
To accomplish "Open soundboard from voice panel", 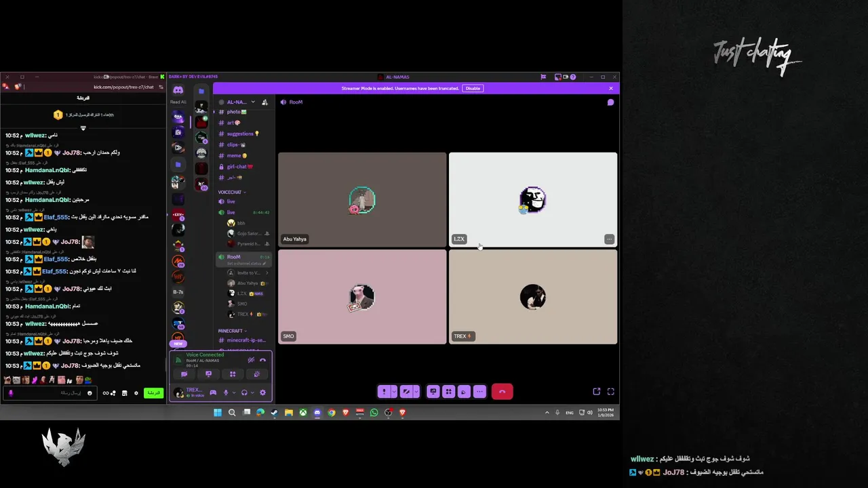I will click(x=257, y=374).
